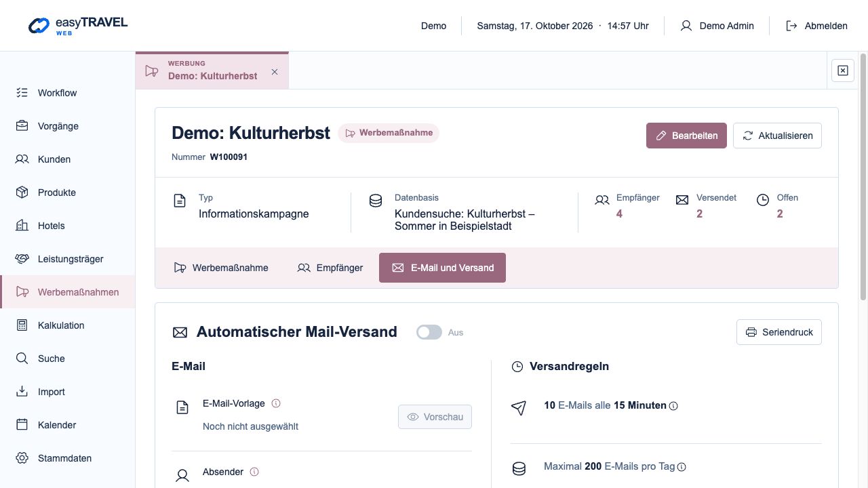Click the Seriendruck button

tap(779, 332)
